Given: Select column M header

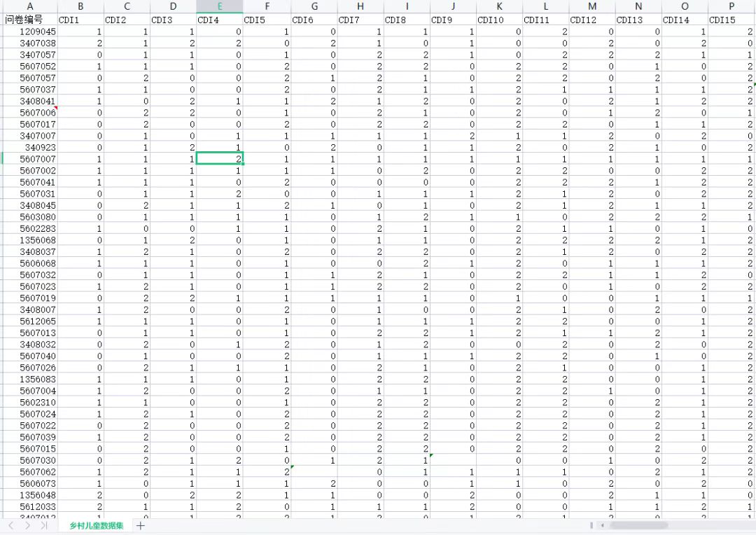Looking at the screenshot, I should (591, 6).
